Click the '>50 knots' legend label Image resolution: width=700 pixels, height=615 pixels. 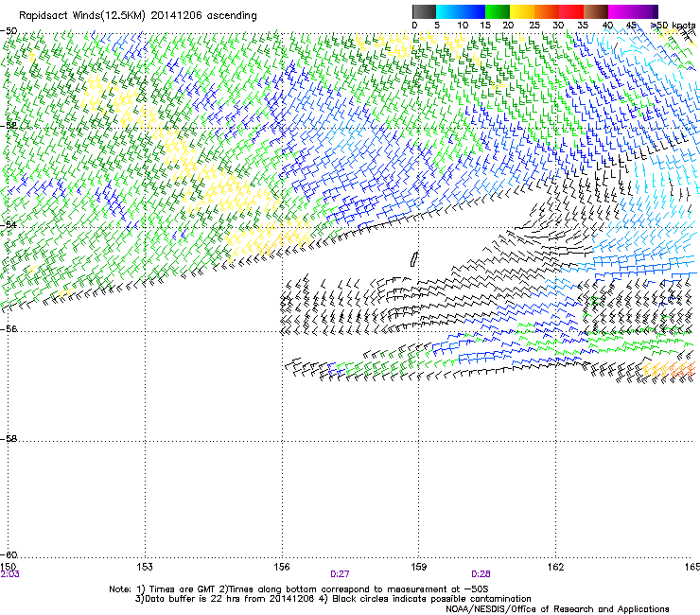(x=674, y=26)
